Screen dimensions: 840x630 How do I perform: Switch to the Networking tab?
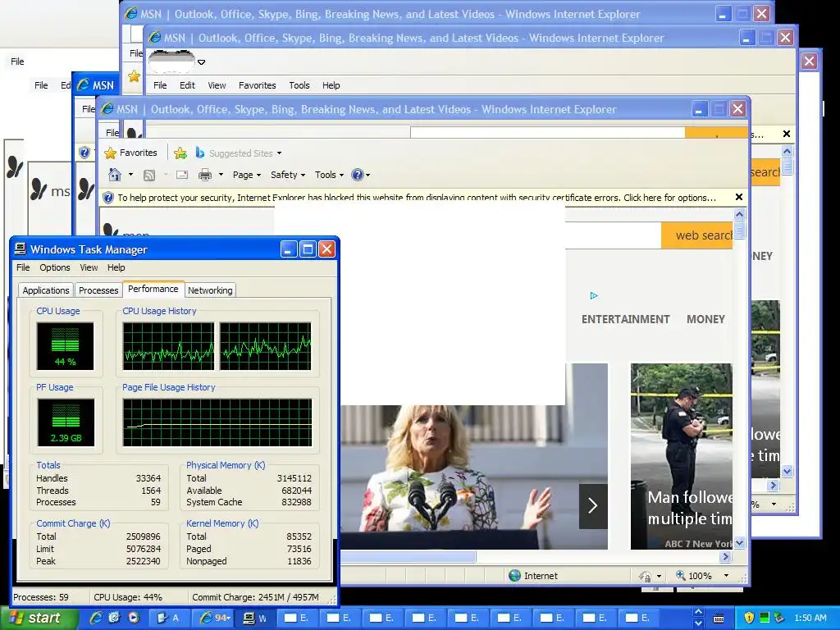click(210, 290)
